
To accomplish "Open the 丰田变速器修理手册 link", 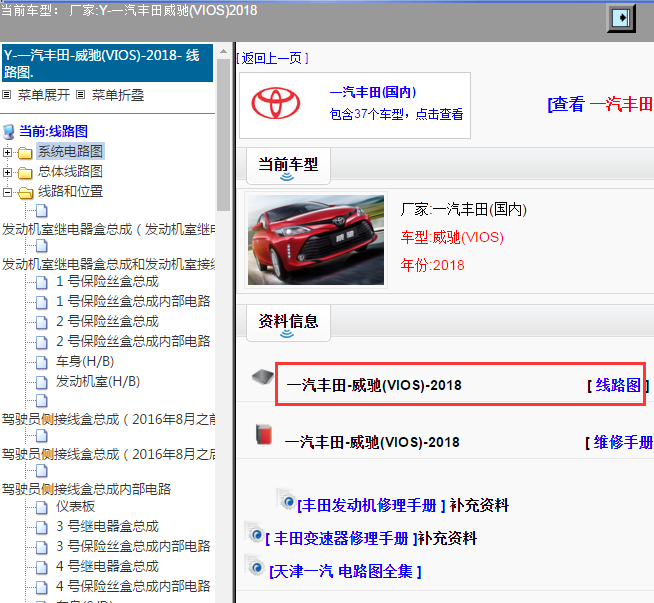I will tap(341, 538).
